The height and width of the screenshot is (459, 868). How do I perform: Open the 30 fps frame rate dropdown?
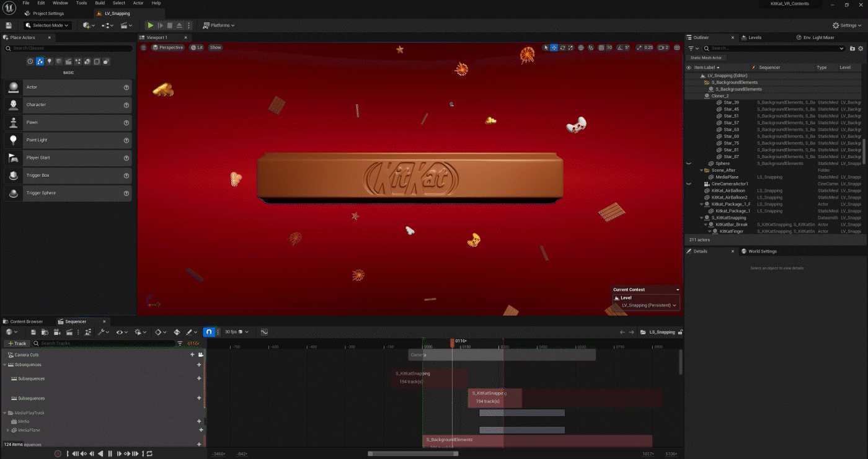pos(236,332)
